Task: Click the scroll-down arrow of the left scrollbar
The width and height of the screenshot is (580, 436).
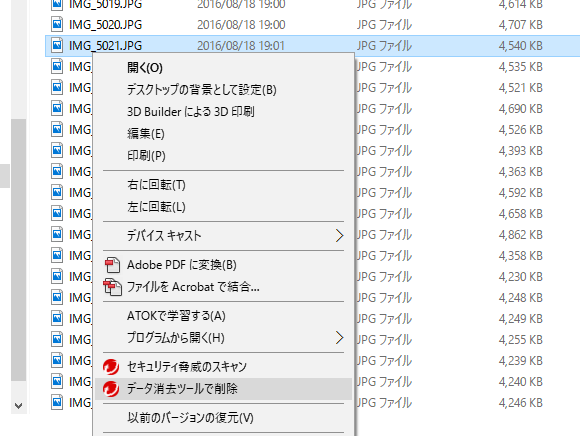Action: click(18, 406)
